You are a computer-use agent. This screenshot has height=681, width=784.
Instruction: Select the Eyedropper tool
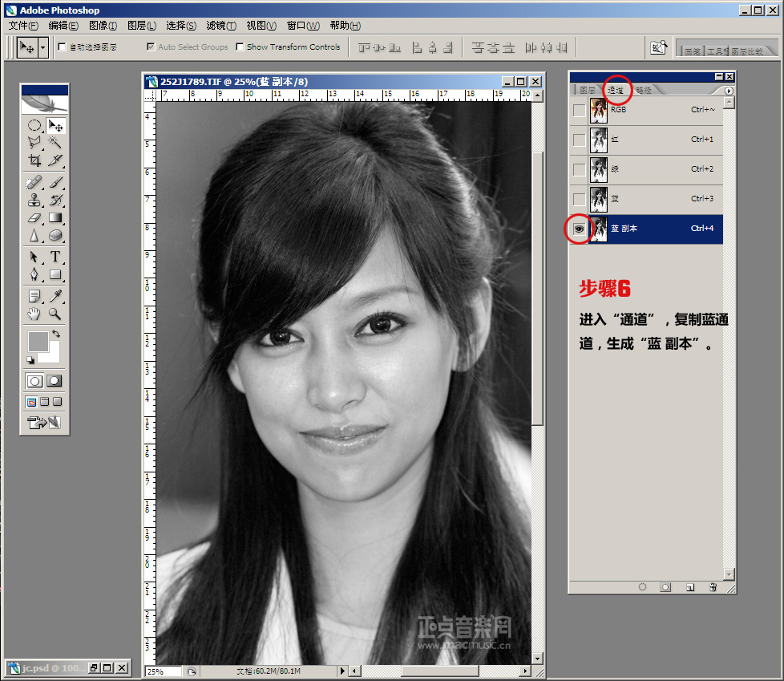click(x=55, y=296)
